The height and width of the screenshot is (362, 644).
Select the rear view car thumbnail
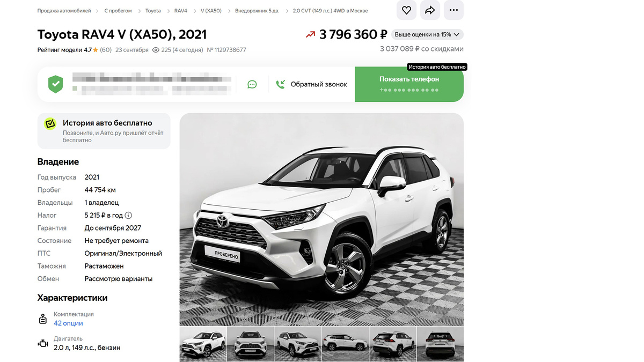pos(440,344)
